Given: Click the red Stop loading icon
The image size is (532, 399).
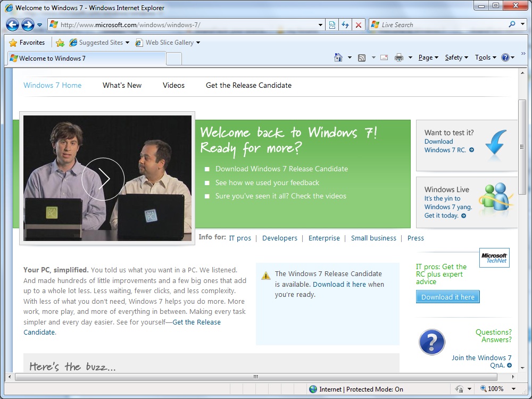Looking at the screenshot, I should coord(358,25).
